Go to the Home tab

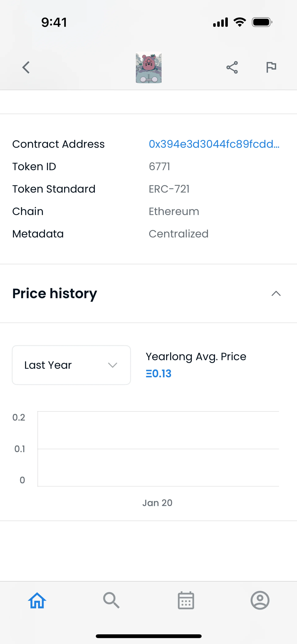coord(37,600)
